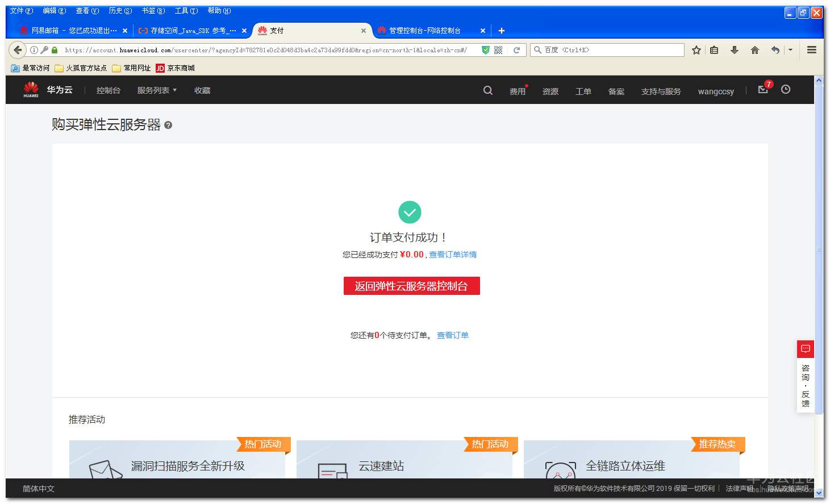Close the 网易邮箱 tab
The height and width of the screenshot is (504, 830).
pos(125,31)
